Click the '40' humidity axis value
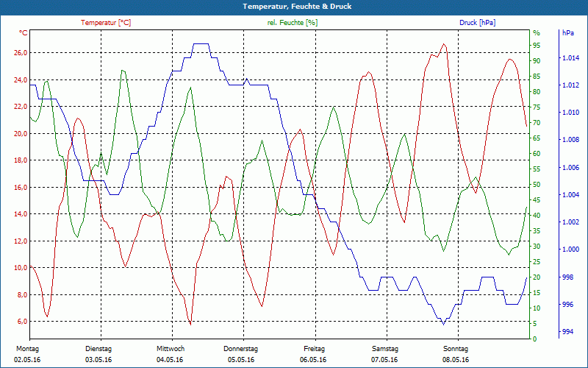Image resolution: width=588 pixels, height=368 pixels. 537,215
